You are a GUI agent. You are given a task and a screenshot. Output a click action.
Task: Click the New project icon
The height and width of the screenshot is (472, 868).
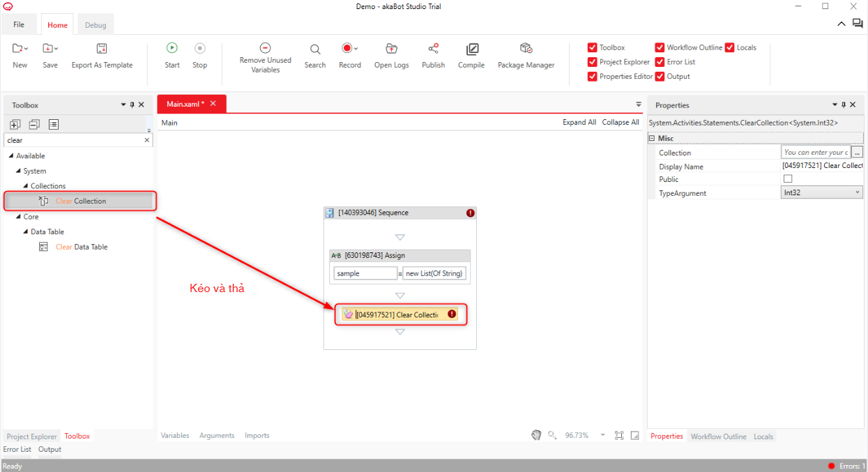point(18,49)
